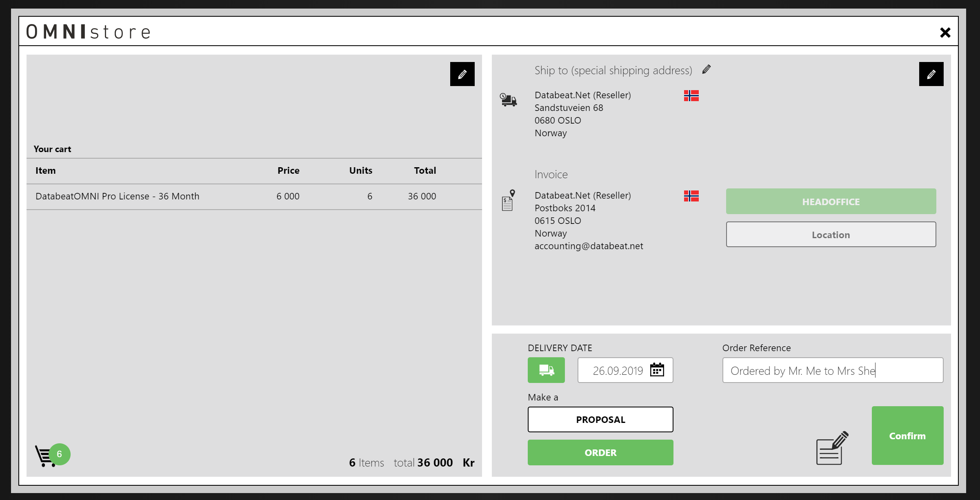Click the edit cart pencil button
980x500 pixels.
point(462,74)
